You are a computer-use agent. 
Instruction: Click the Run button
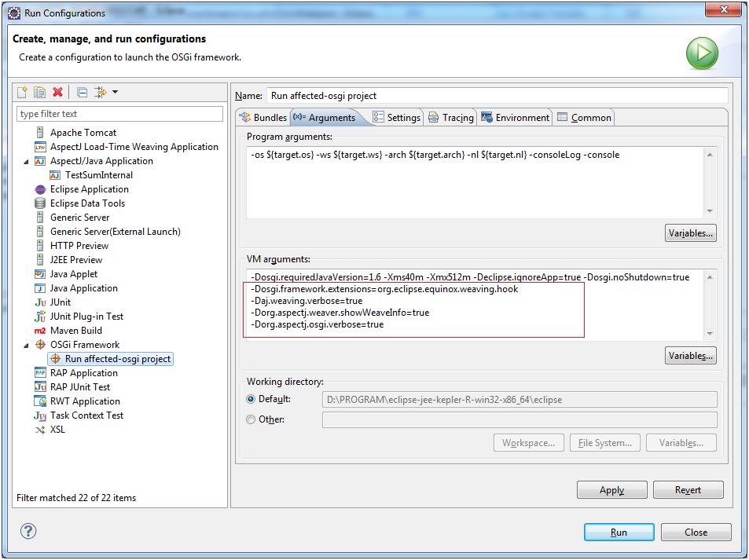[619, 532]
